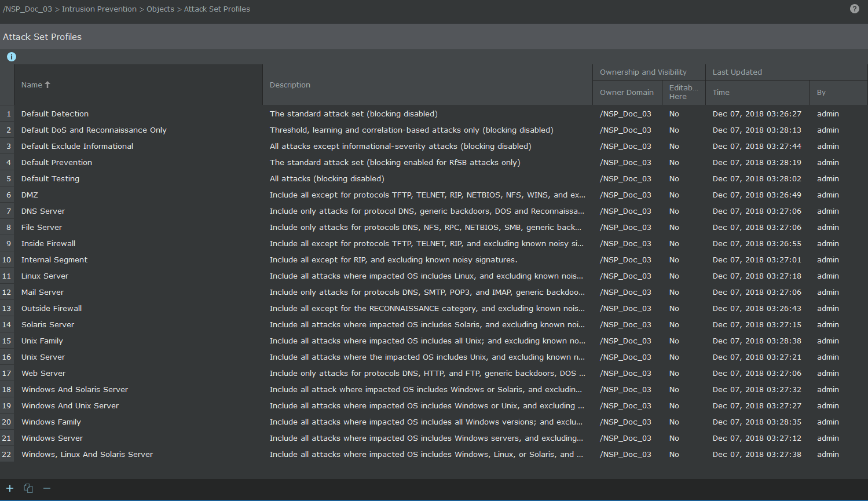The height and width of the screenshot is (501, 868).
Task: Open Objects in the breadcrumb path
Action: click(160, 9)
